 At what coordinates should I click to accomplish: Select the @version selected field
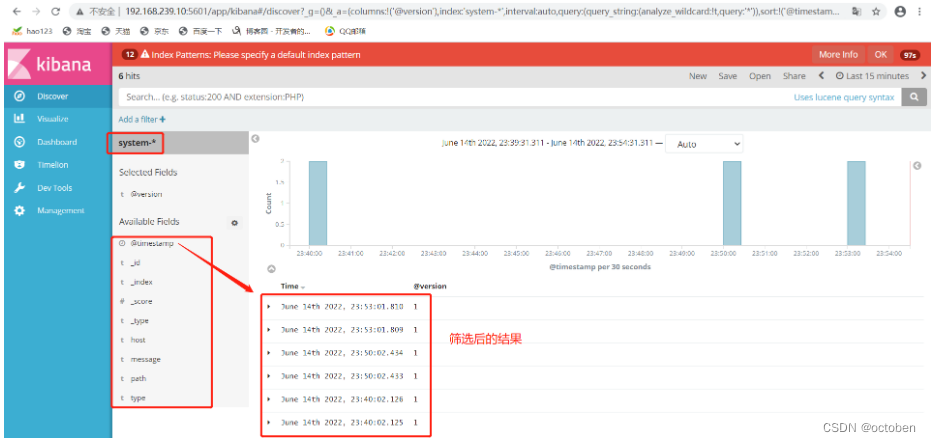click(146, 194)
